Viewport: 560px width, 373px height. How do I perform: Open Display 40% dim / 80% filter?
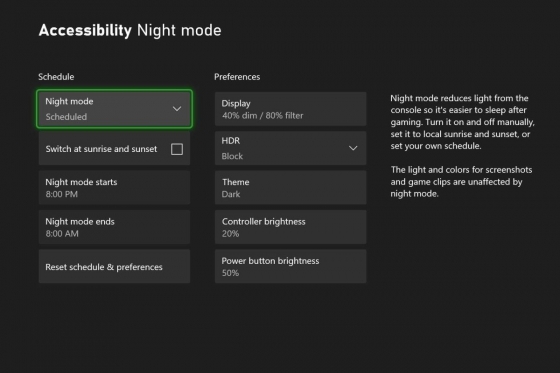290,109
